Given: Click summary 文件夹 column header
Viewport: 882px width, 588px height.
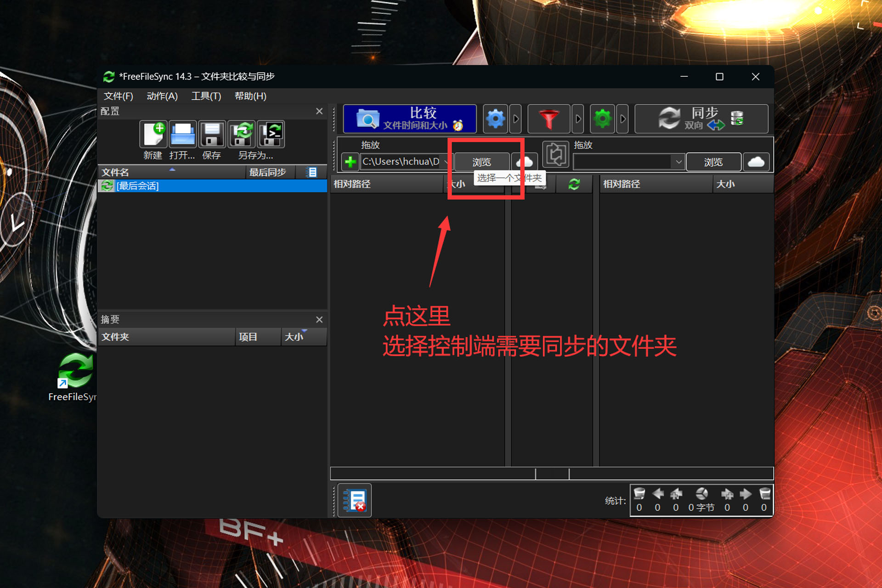Looking at the screenshot, I should pyautogui.click(x=167, y=337).
